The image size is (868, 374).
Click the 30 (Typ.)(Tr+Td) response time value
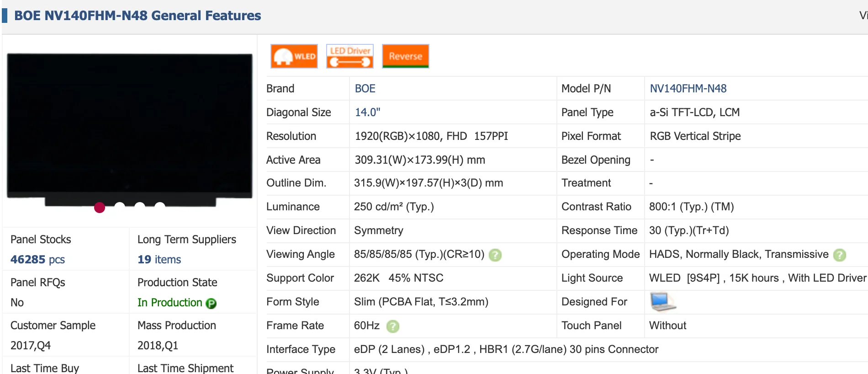click(x=689, y=230)
